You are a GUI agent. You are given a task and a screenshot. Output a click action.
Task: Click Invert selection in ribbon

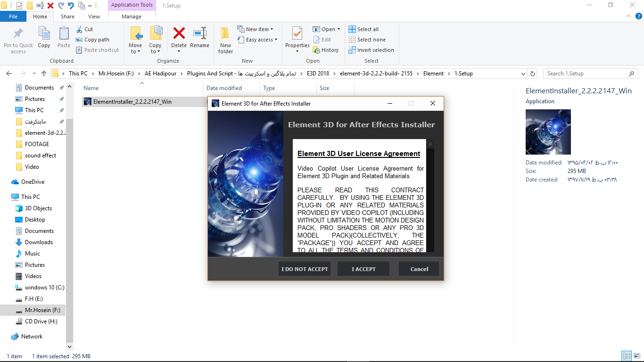coord(371,50)
